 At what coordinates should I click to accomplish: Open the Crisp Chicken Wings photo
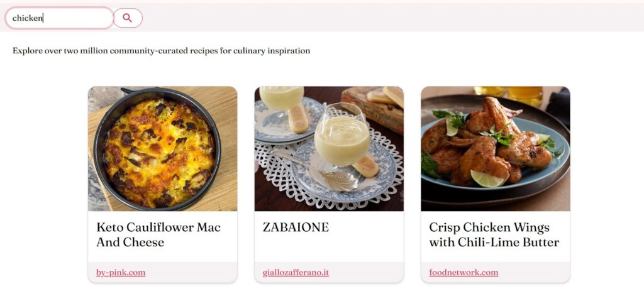(x=496, y=149)
